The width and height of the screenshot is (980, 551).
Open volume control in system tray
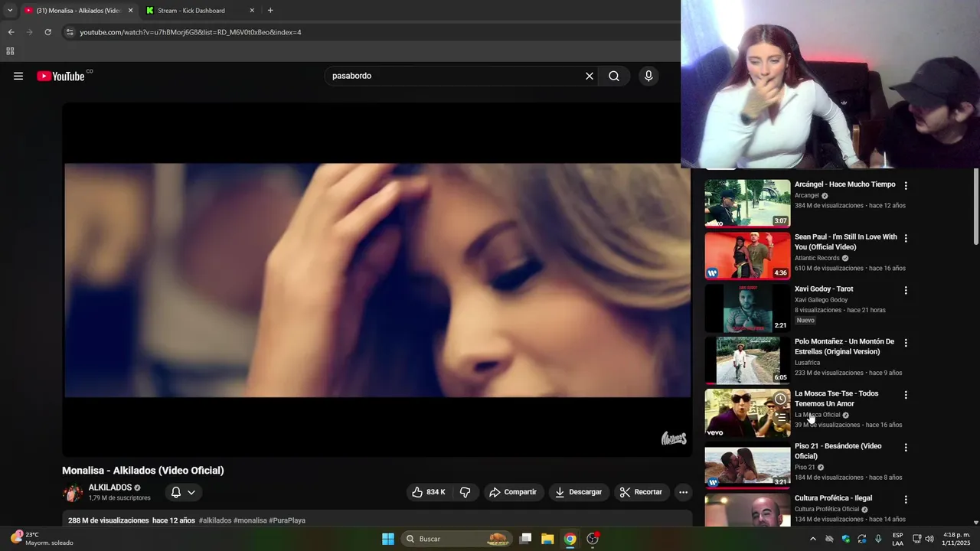point(929,539)
